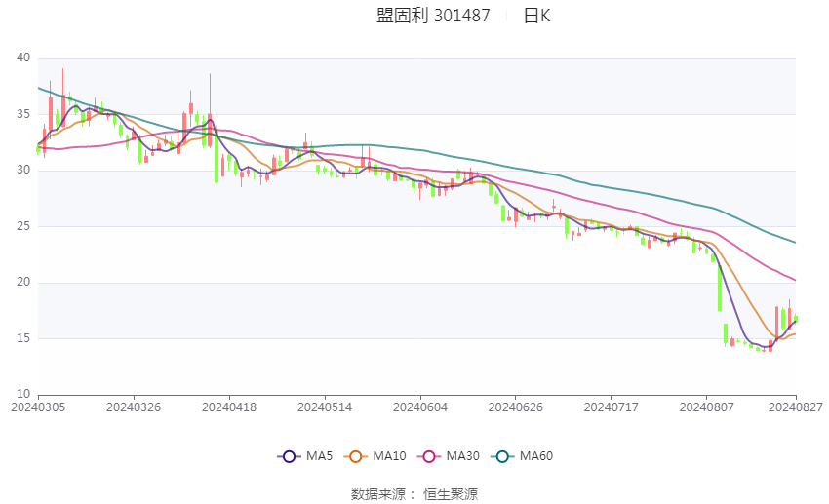This screenshot has width=829, height=504.
Task: Toggle the MA30 legend series
Action: point(449,456)
